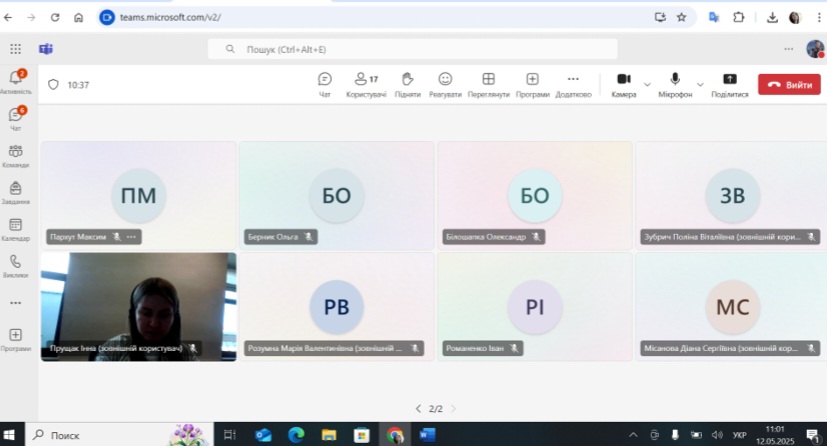
Task: Leave the meeting with Вийти button
Action: tap(789, 85)
